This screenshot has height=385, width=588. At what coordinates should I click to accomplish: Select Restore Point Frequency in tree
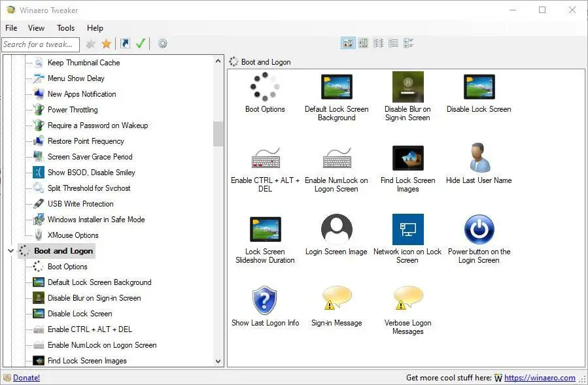[86, 141]
